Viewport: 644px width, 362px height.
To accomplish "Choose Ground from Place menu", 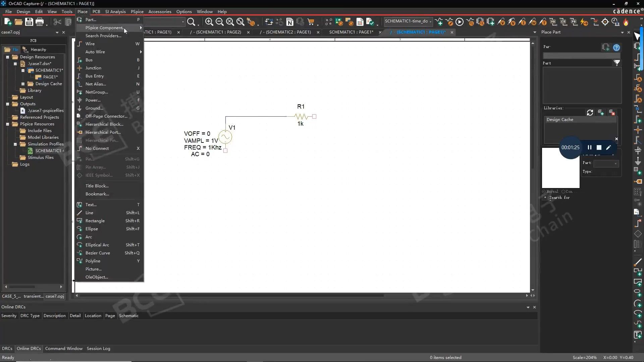I will pyautogui.click(x=110, y=108).
